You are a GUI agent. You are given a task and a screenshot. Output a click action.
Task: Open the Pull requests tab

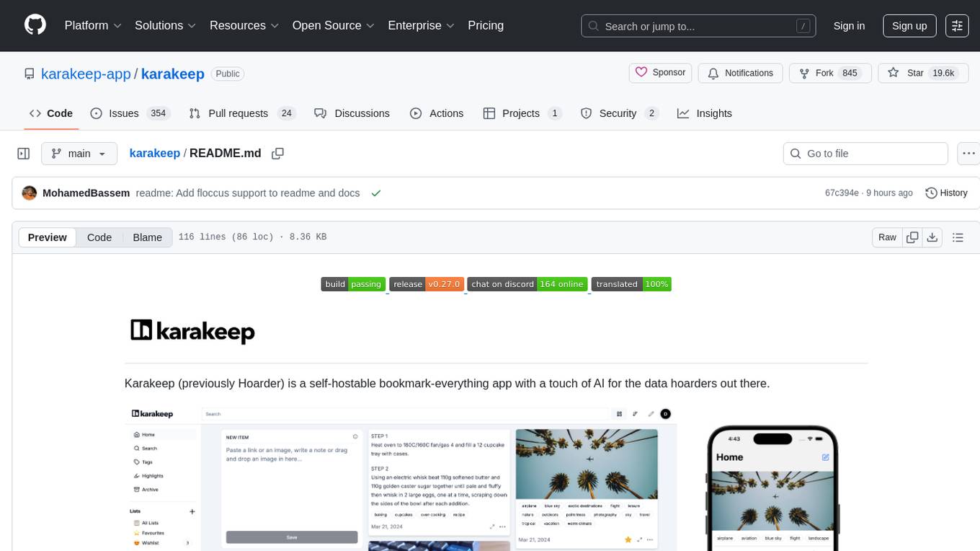(242, 113)
